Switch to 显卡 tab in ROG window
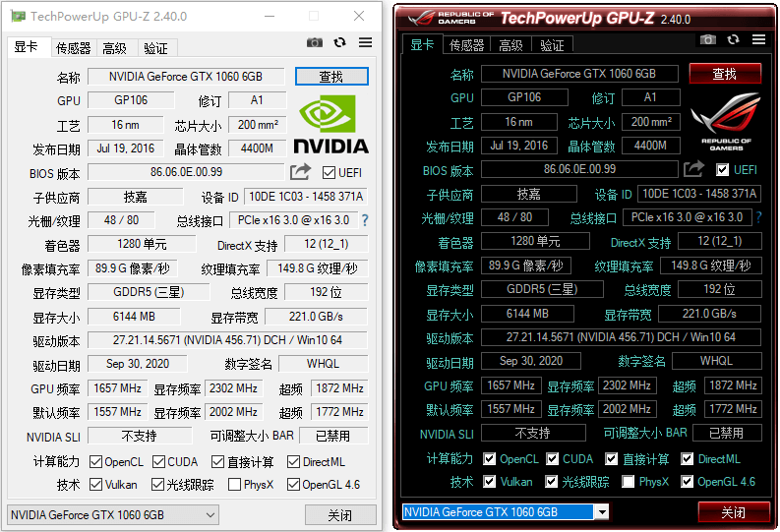Image resolution: width=780 pixels, height=532 pixels. pyautogui.click(x=422, y=44)
